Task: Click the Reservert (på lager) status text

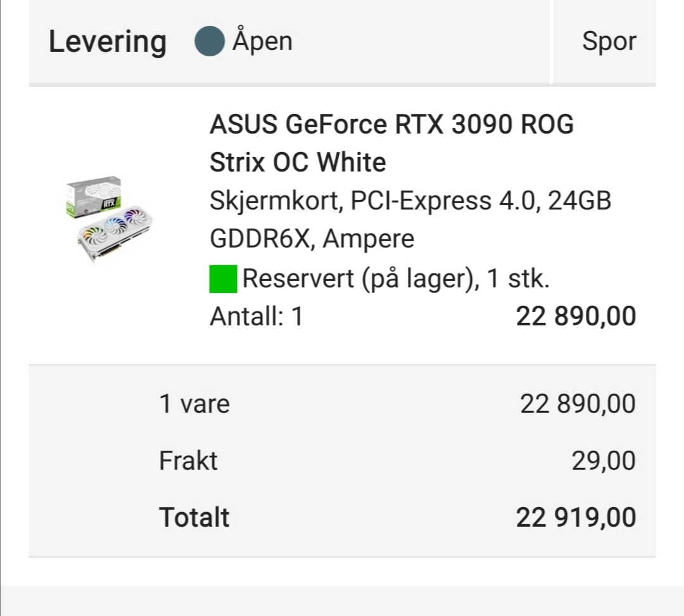Action: tap(396, 279)
